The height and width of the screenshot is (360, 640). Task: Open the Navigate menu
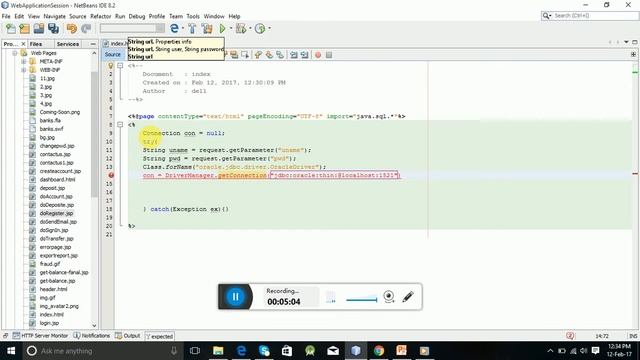(54, 16)
